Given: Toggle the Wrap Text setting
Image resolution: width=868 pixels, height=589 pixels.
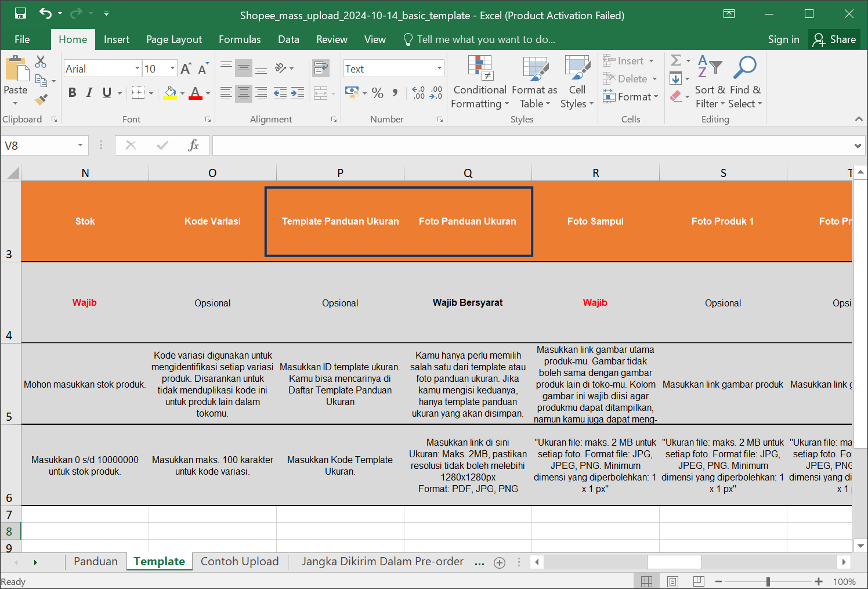Looking at the screenshot, I should 321,68.
